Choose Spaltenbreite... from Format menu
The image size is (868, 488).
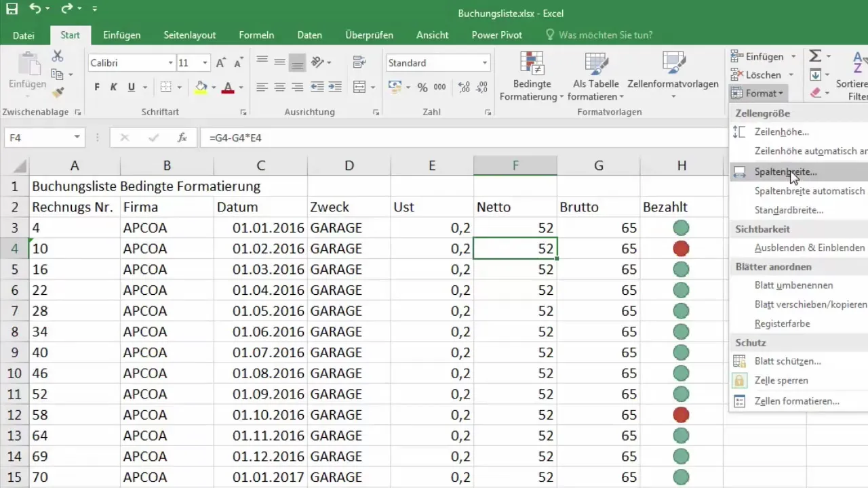(x=799, y=172)
